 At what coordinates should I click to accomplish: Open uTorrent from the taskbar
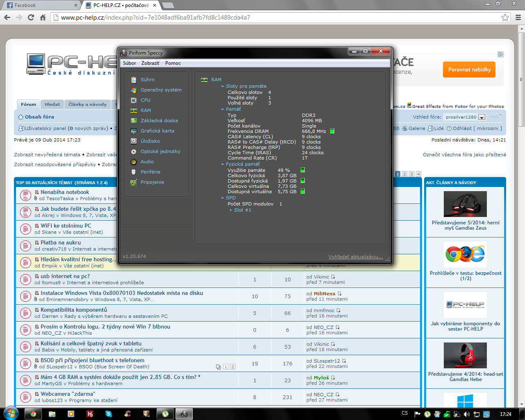click(165, 414)
